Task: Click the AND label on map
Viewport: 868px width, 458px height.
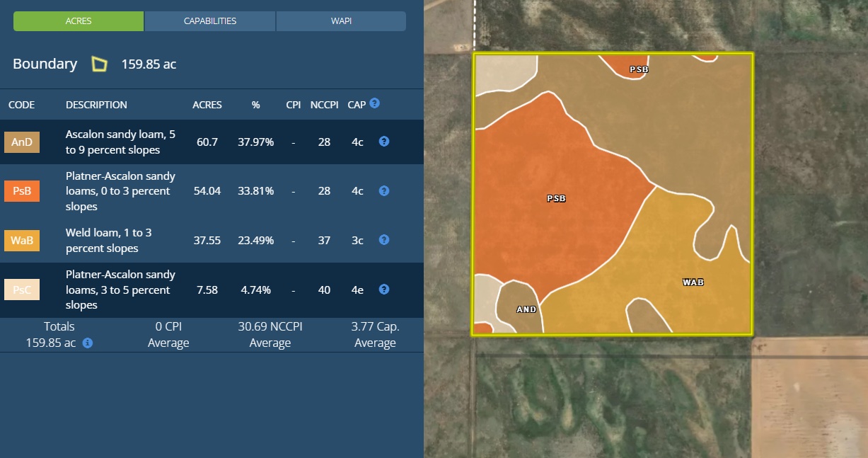Action: [526, 309]
